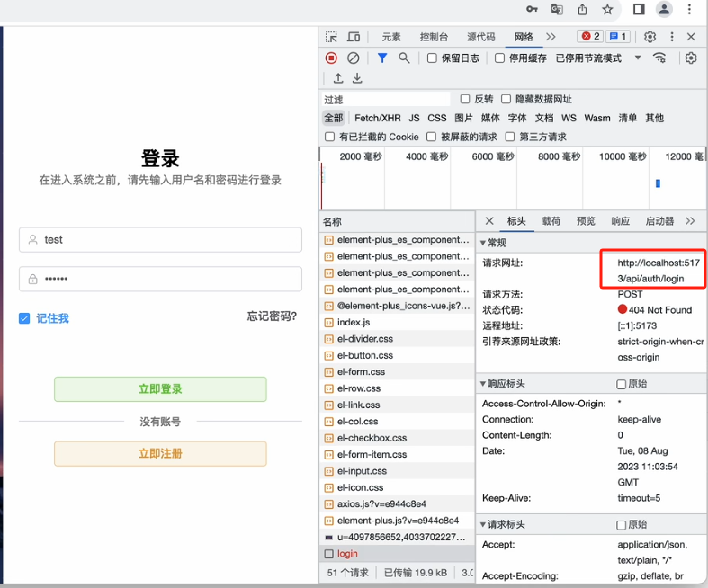The width and height of the screenshot is (708, 588).
Task: Show more request detail tabs chevron
Action: click(690, 220)
